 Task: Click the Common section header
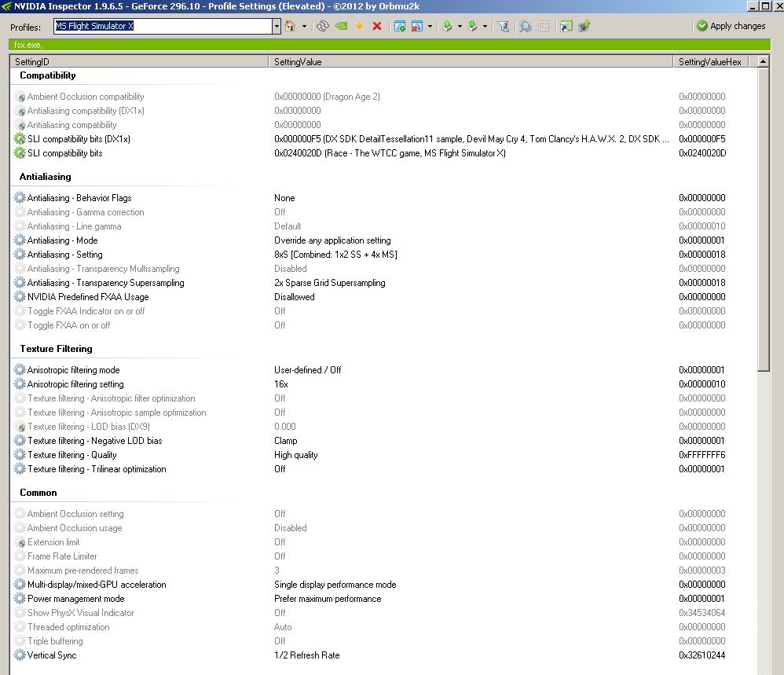click(38, 493)
